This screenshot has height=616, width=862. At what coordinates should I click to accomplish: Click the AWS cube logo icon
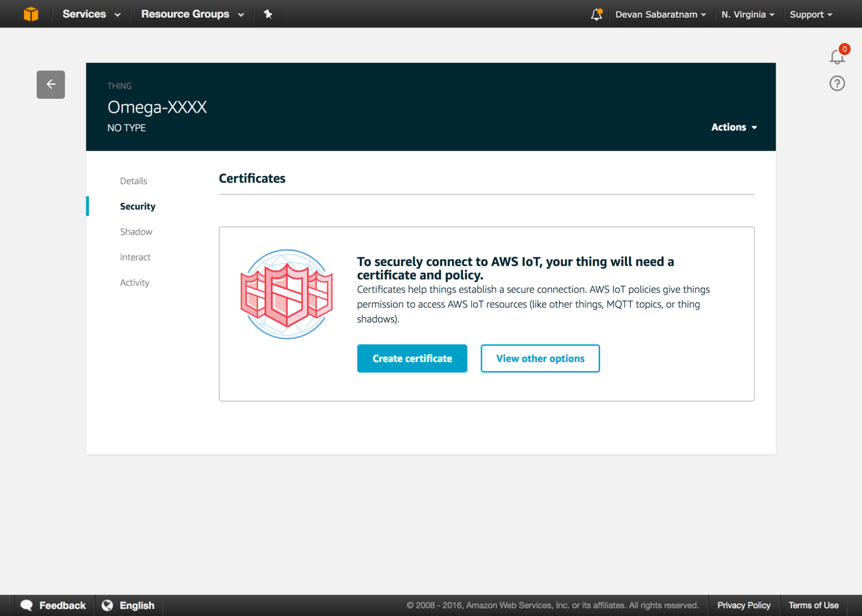point(31,14)
